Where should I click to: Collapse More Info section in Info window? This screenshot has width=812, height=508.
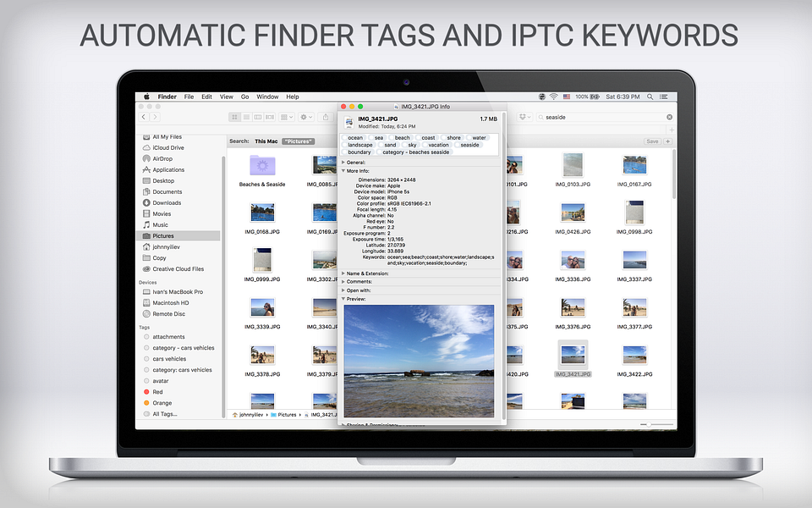(x=343, y=170)
